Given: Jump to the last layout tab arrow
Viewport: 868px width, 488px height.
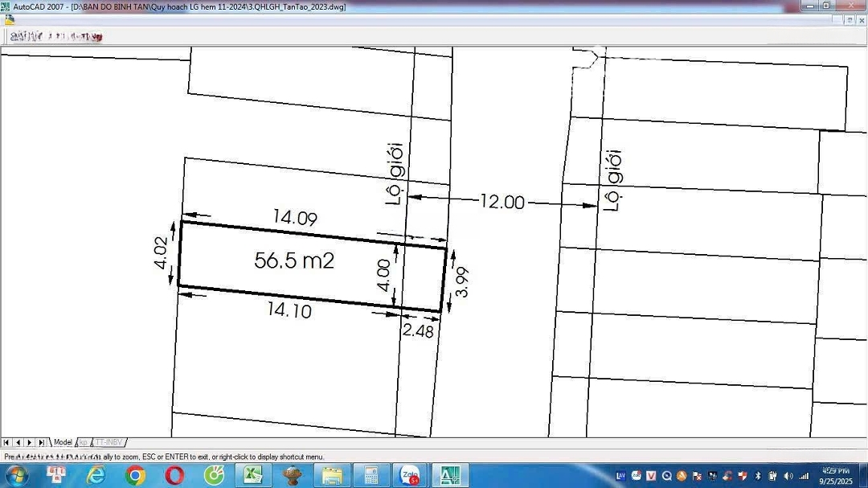Looking at the screenshot, I should [x=42, y=442].
